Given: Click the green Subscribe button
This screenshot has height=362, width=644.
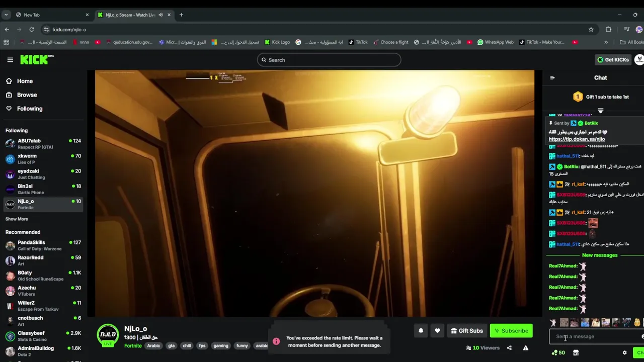Looking at the screenshot, I should pos(511,331).
